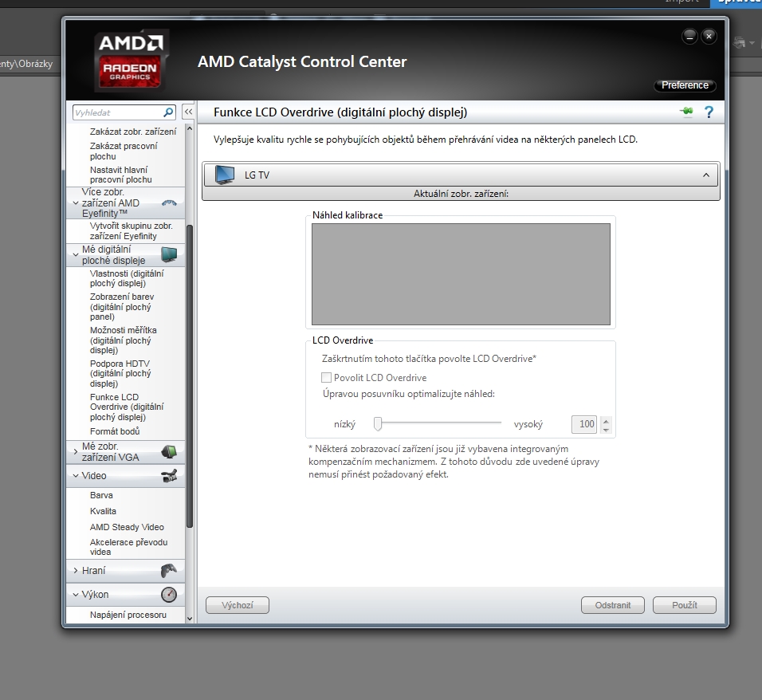This screenshot has width=762, height=700.
Task: Minimize the Catalyst Control Center window
Action: pos(689,37)
